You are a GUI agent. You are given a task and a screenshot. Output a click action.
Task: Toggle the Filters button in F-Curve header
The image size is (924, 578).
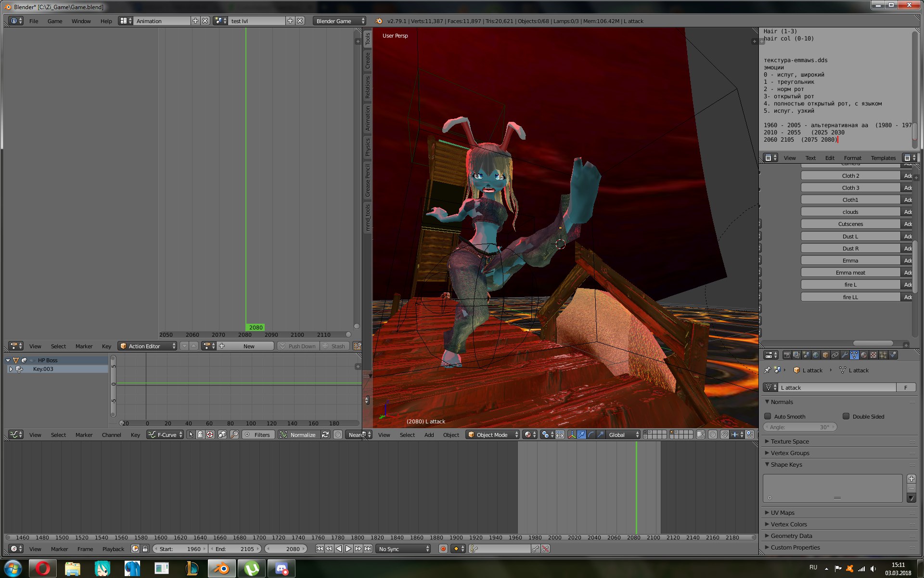[258, 434]
